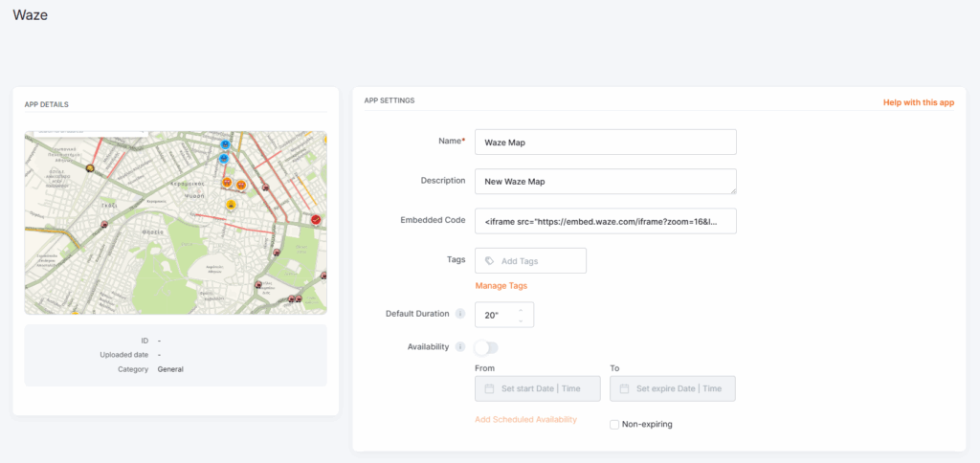980x463 pixels.
Task: Click the calendar icon in the To field
Action: pyautogui.click(x=625, y=388)
